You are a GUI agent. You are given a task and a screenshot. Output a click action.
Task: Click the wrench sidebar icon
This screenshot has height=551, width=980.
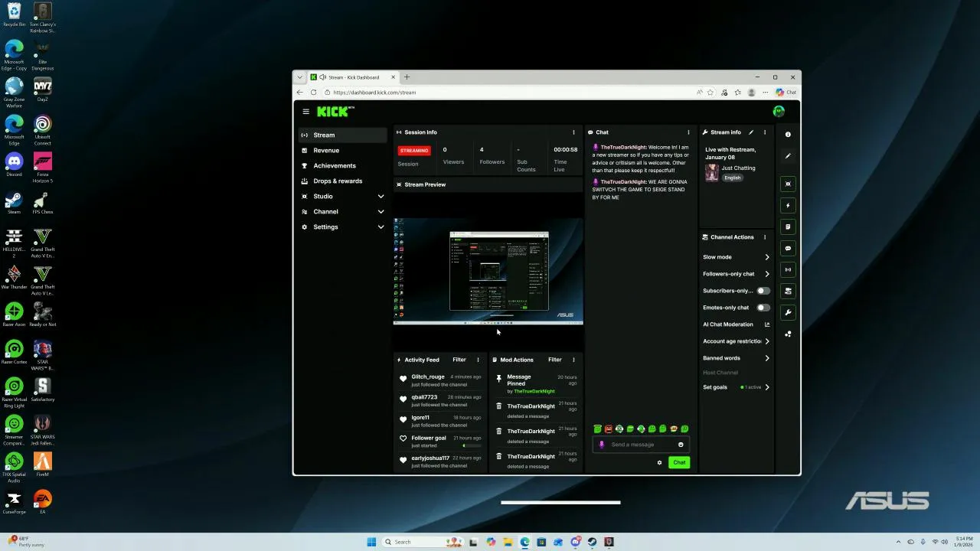tap(788, 312)
